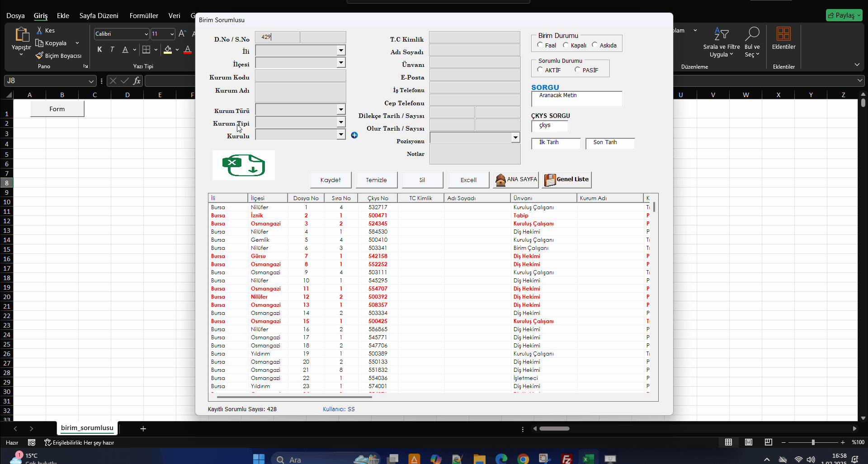Click the Aranacak Metin search field
Image resolution: width=868 pixels, height=464 pixels.
(x=576, y=99)
